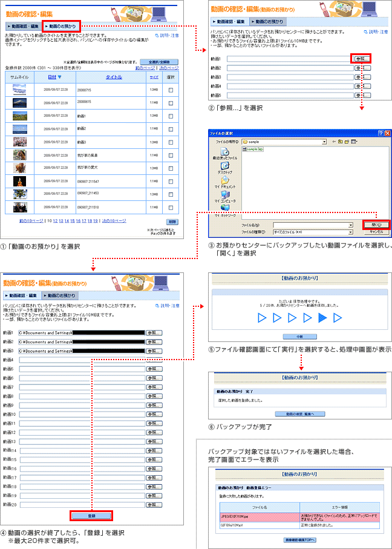Click the 全選択/全解除 button

159,62
